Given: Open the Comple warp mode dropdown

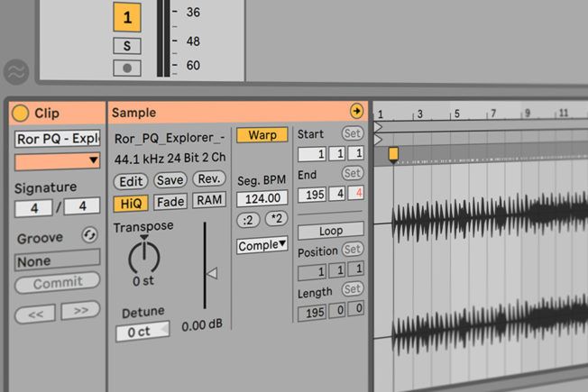Looking at the screenshot, I should tap(262, 245).
